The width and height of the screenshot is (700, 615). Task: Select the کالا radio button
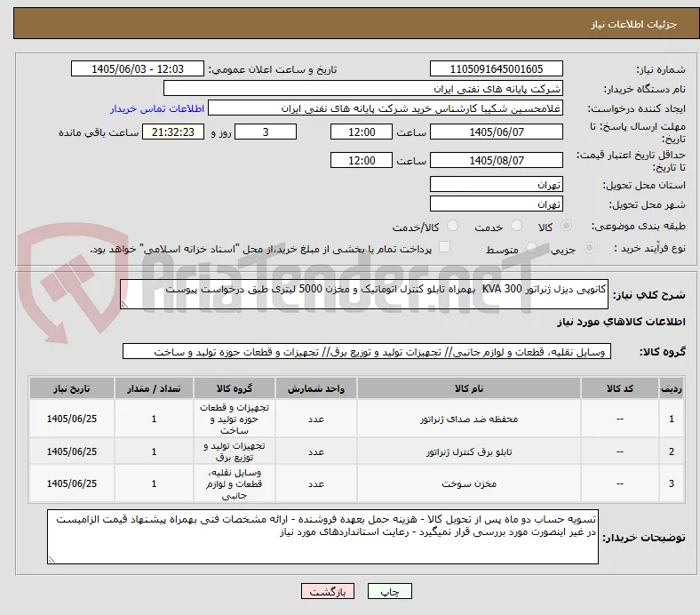[x=566, y=226]
